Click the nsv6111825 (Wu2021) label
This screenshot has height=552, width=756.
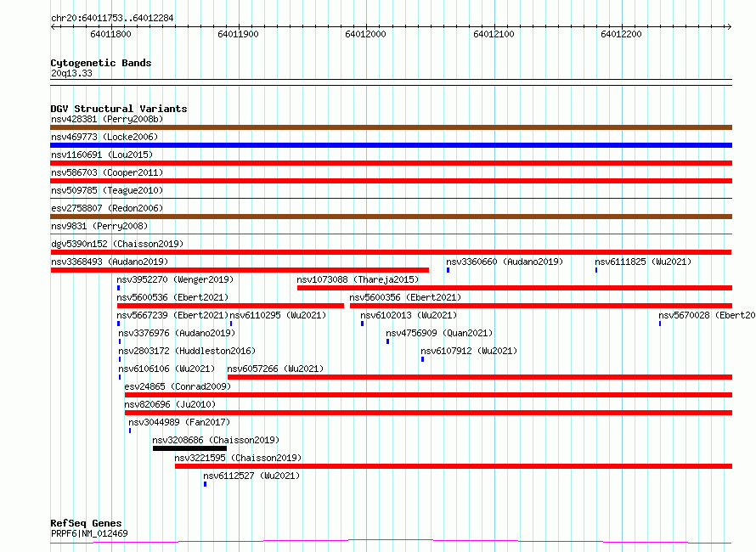(x=643, y=262)
